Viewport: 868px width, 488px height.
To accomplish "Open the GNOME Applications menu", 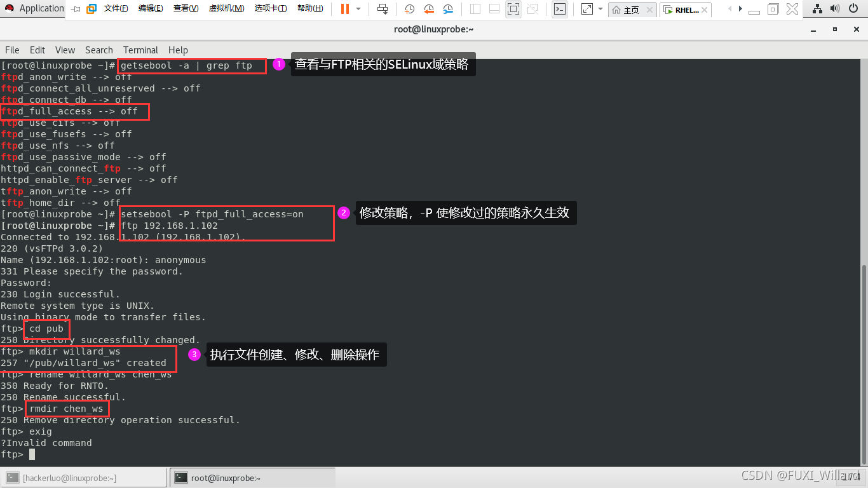I will click(35, 8).
